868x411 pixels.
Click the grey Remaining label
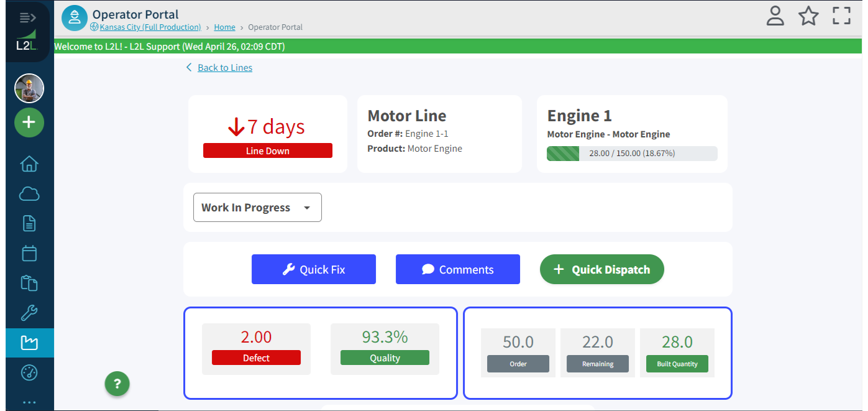tap(598, 364)
